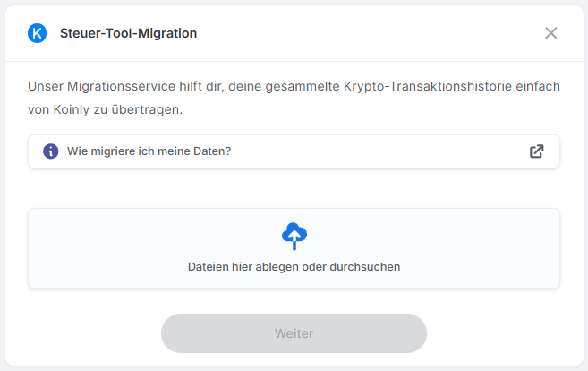Click 'Krypto-Transaktionshistorie' in the description text

click(x=428, y=86)
